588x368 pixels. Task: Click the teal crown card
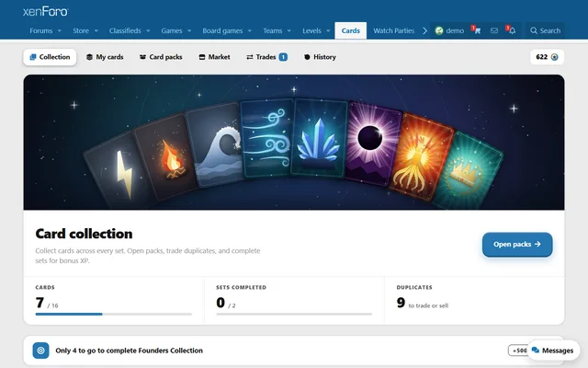[469, 171]
